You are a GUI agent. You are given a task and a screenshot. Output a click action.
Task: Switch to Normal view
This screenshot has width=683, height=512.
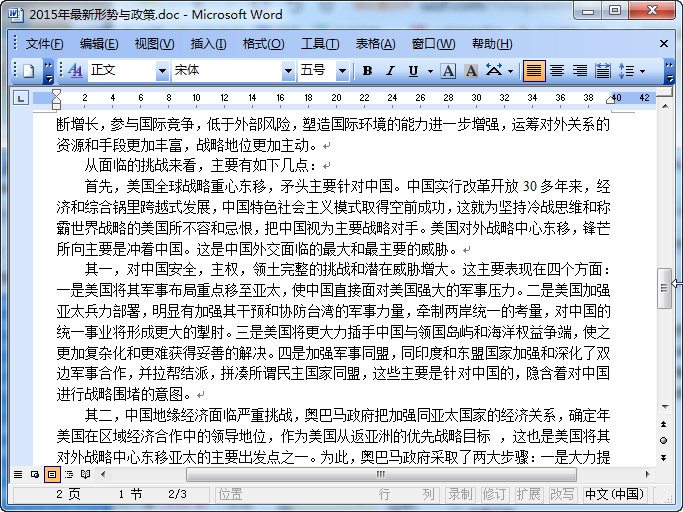tap(18, 474)
